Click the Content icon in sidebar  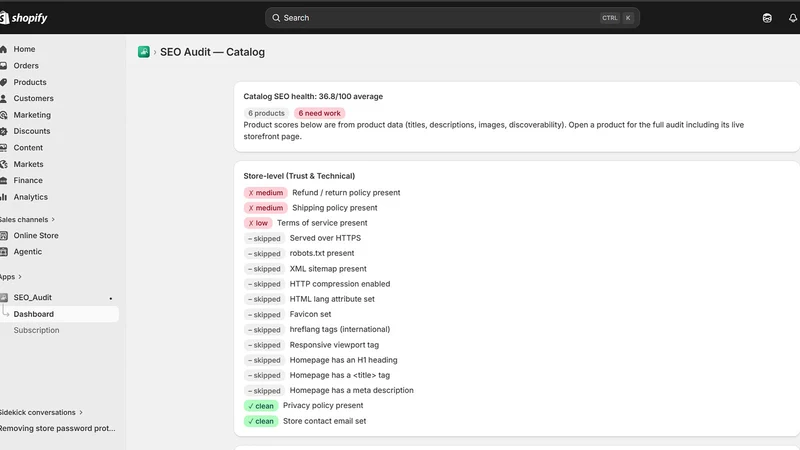(4, 147)
